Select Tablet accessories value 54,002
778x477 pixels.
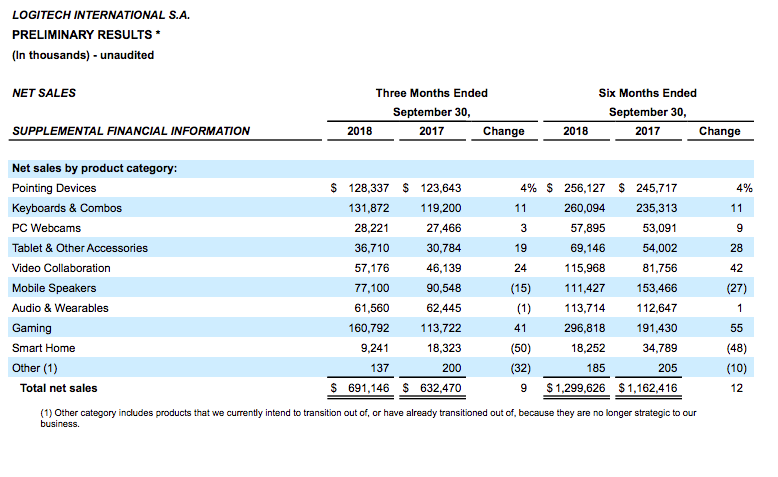point(660,248)
